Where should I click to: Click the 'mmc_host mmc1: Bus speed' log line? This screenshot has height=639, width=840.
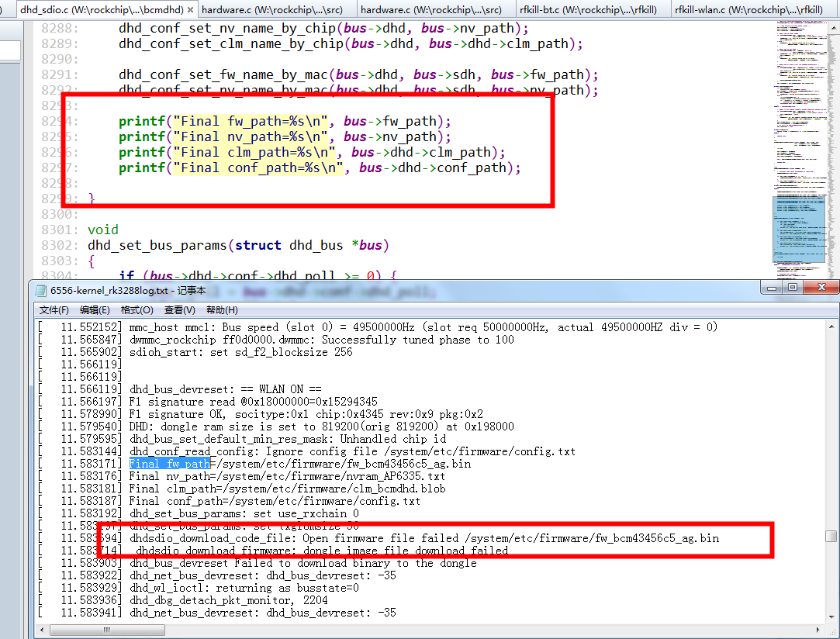(423, 327)
